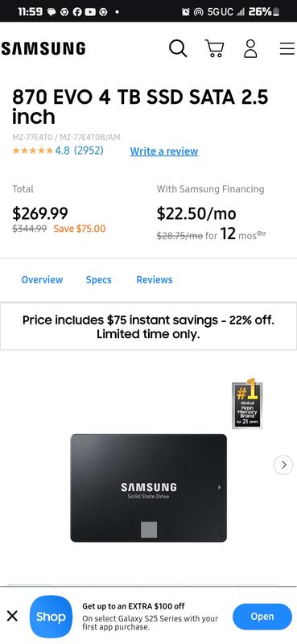
Task: Tap the account profile icon
Action: [250, 48]
